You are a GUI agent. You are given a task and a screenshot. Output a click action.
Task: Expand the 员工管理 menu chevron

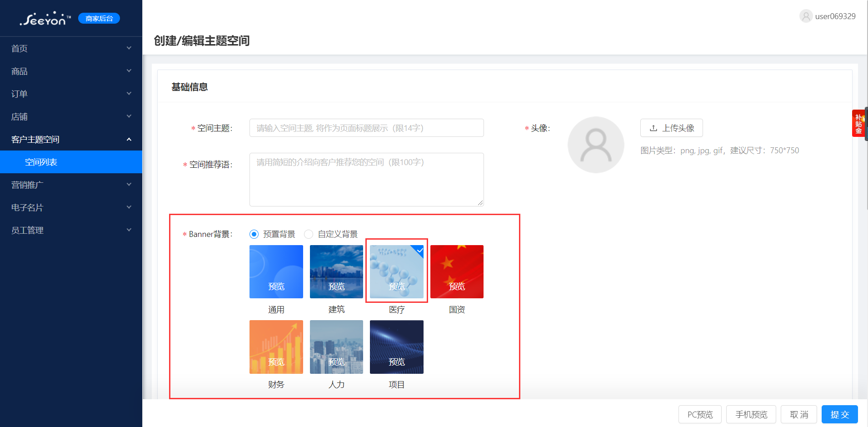point(129,230)
